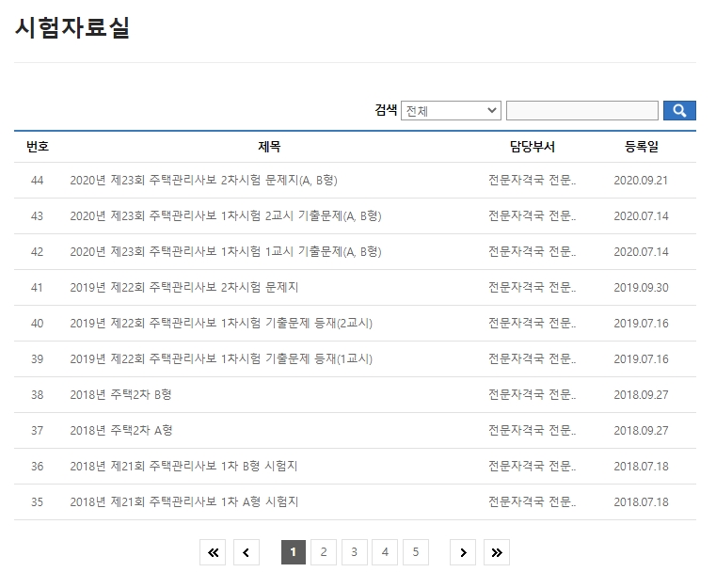This screenshot has width=716, height=588.
Task: Click the date in row 42
Action: coord(641,252)
